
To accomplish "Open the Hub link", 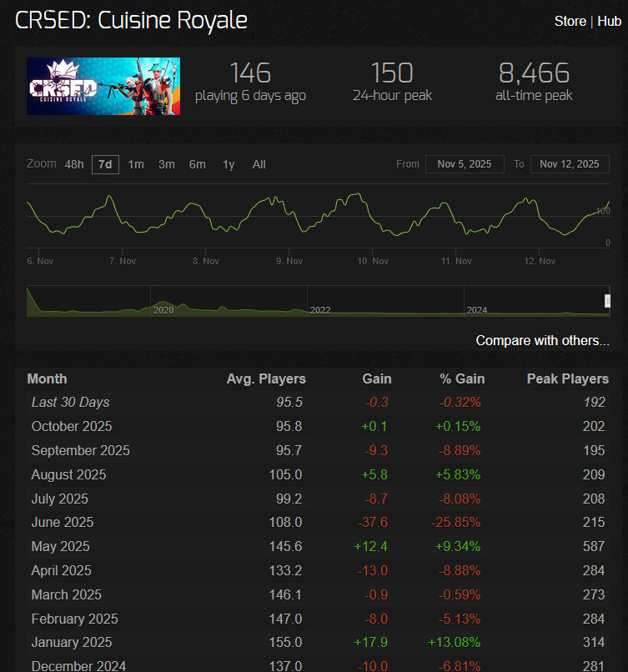I will pos(610,21).
